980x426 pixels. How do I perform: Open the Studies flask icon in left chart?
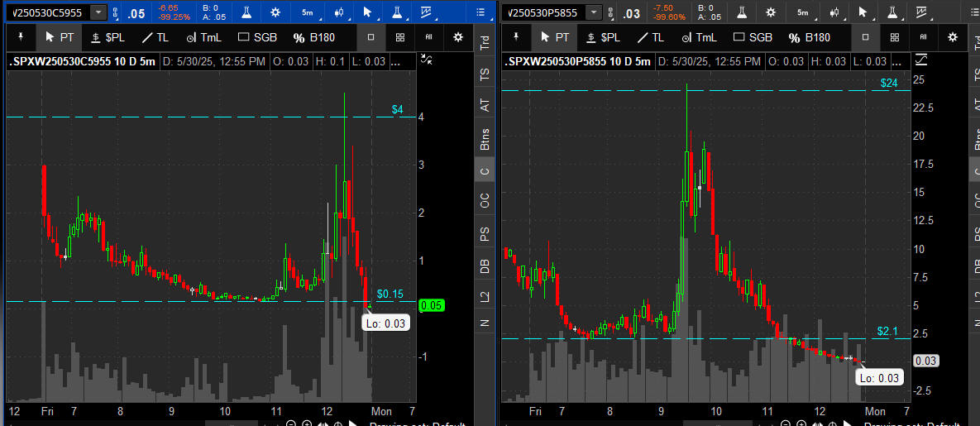click(x=246, y=12)
